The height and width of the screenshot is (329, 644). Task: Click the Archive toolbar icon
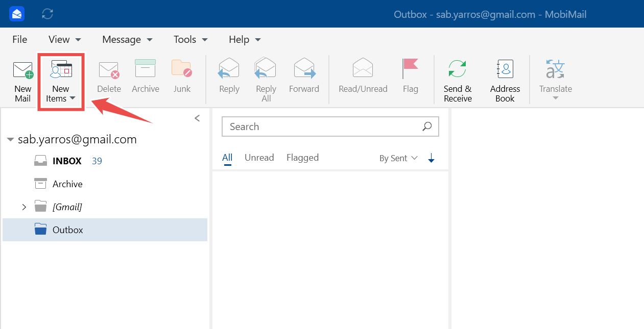point(145,68)
